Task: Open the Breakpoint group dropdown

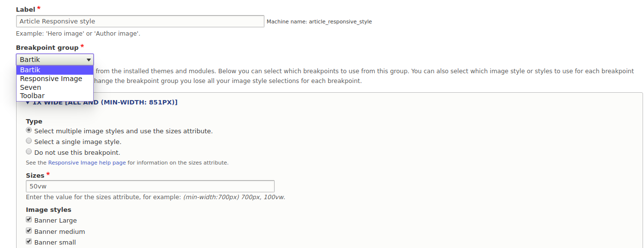Action: point(55,60)
